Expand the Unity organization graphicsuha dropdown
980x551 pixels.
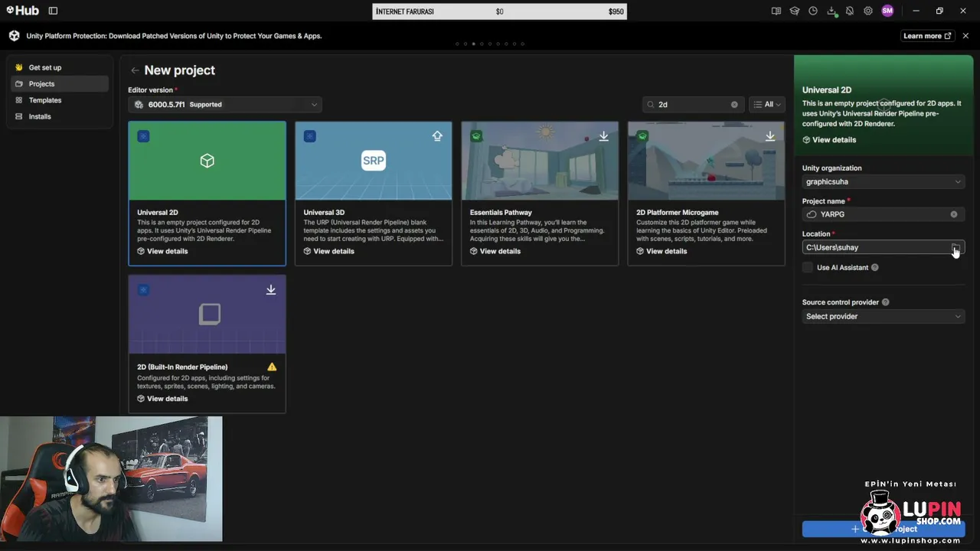[884, 182]
